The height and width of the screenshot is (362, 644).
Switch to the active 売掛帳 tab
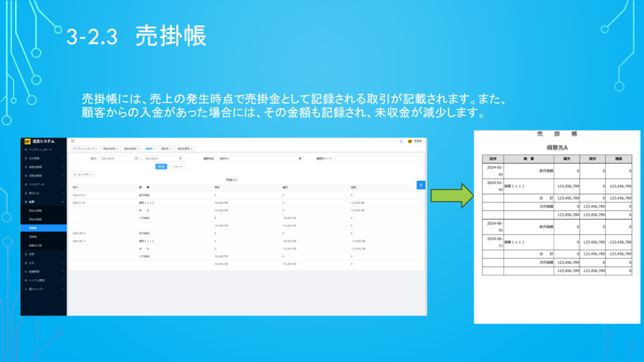148,148
